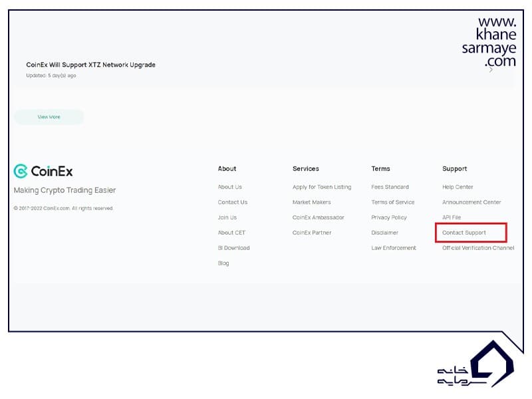Open the Join Us link
Image resolution: width=532 pixels, height=399 pixels.
point(227,217)
